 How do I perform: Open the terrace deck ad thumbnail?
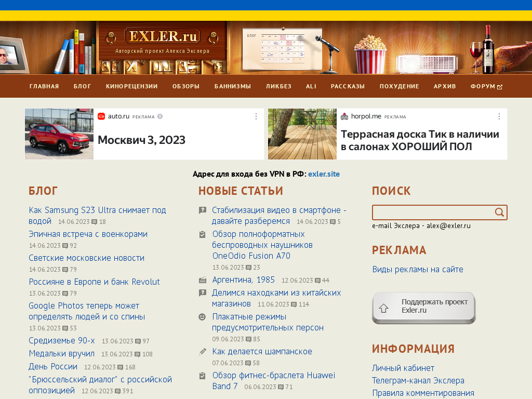click(x=302, y=134)
